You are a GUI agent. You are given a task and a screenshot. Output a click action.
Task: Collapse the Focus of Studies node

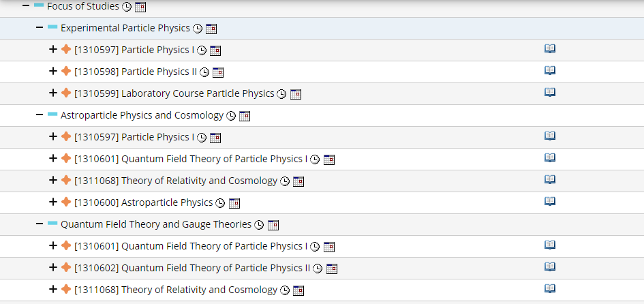tap(26, 6)
